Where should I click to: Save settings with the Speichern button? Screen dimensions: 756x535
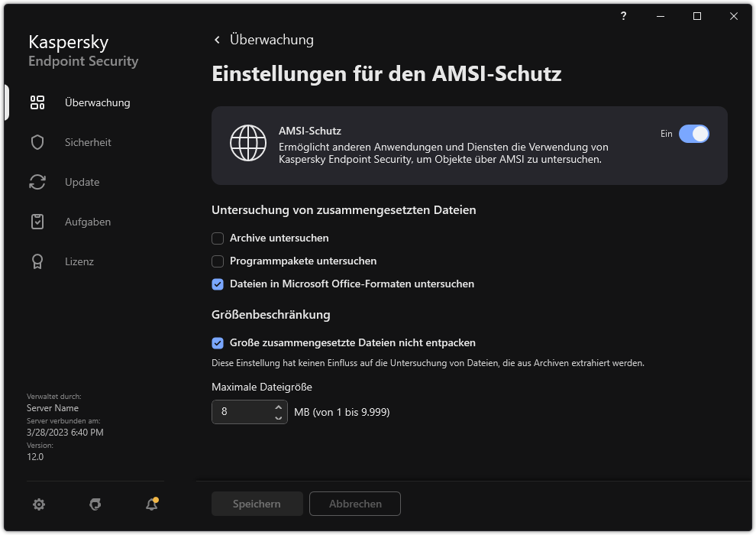click(257, 504)
